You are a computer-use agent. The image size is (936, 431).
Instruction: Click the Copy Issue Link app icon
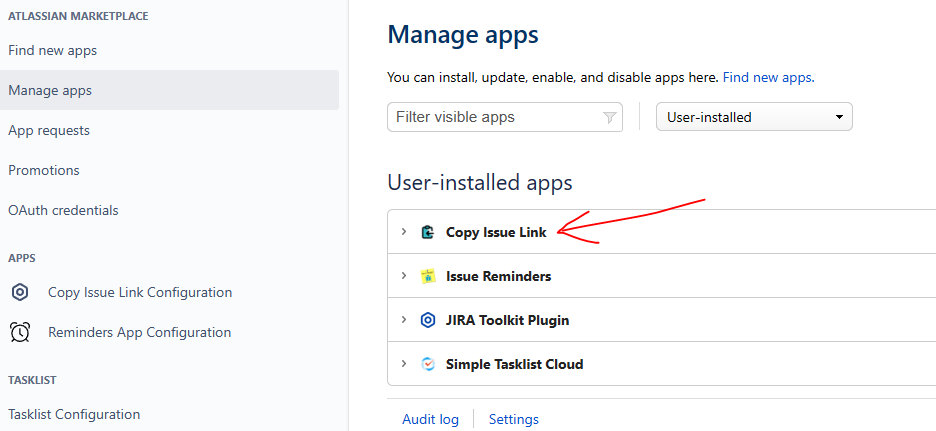coord(427,232)
